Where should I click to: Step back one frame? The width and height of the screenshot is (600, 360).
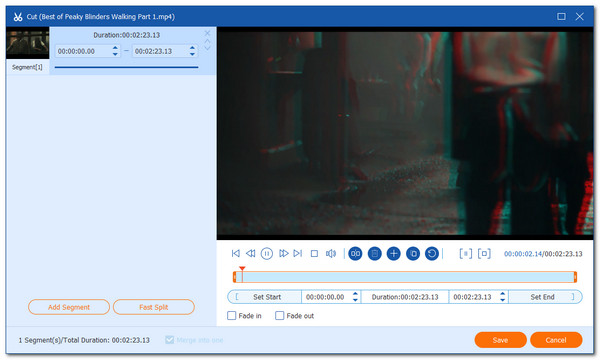click(x=251, y=253)
